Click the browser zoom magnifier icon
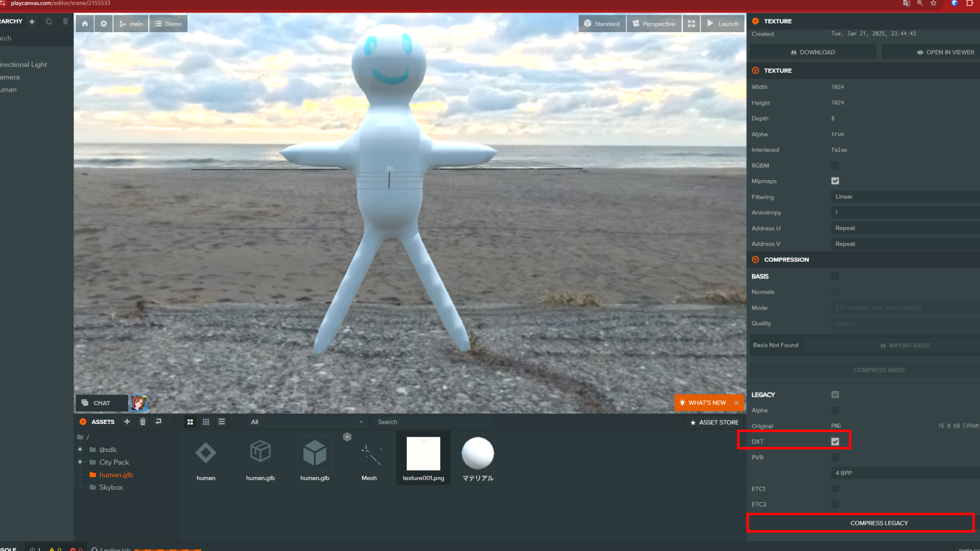The image size is (980, 551). (x=920, y=3)
